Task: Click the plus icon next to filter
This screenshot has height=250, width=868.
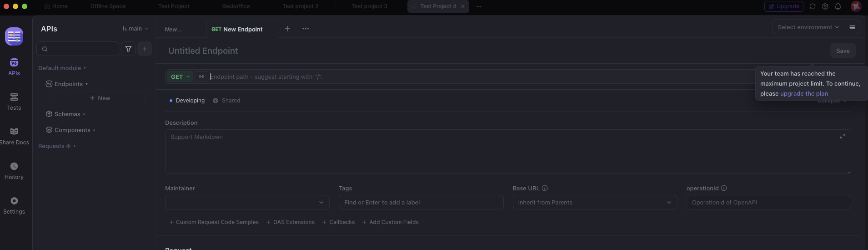Action: coord(145,49)
